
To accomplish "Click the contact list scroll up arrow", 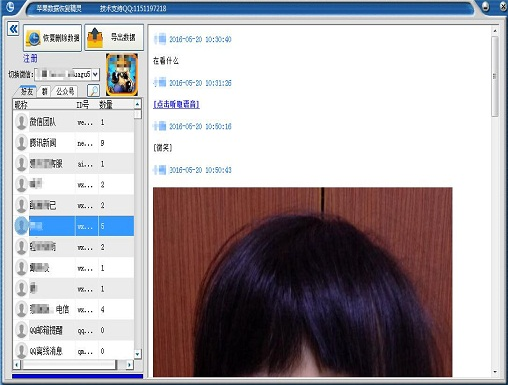I will (138, 104).
